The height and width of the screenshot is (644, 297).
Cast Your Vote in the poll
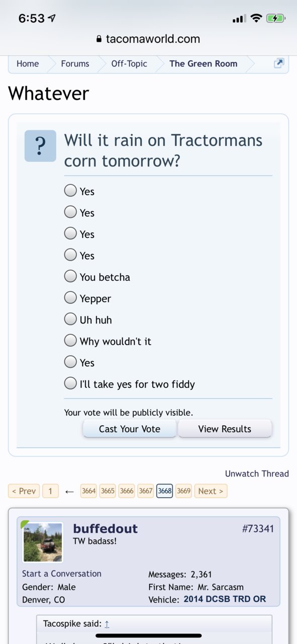point(130,429)
